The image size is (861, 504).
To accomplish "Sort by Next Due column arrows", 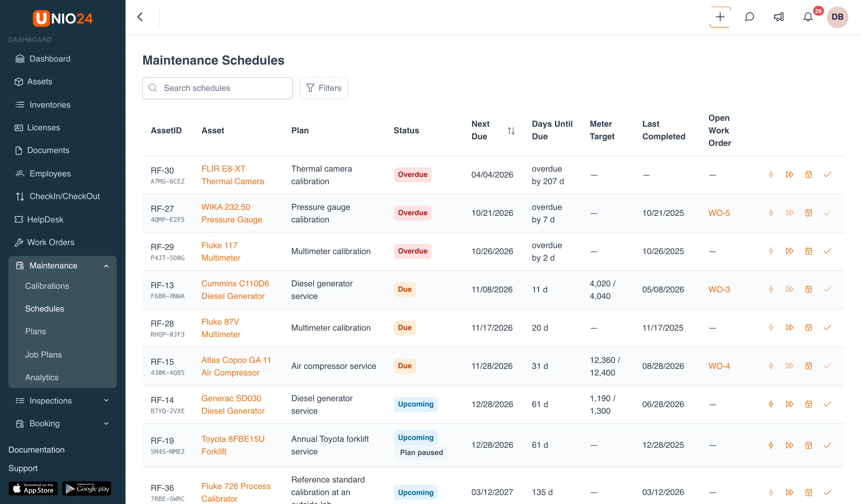I will pos(511,131).
